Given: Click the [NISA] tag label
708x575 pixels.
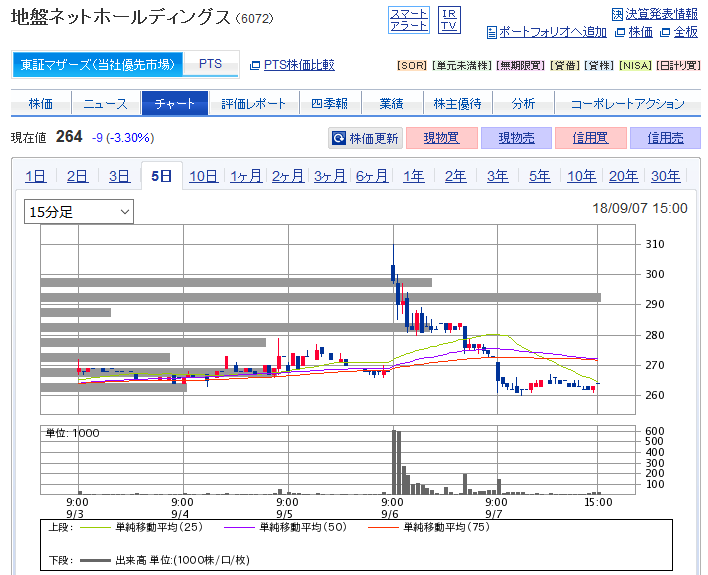Looking at the screenshot, I should (x=634, y=66).
